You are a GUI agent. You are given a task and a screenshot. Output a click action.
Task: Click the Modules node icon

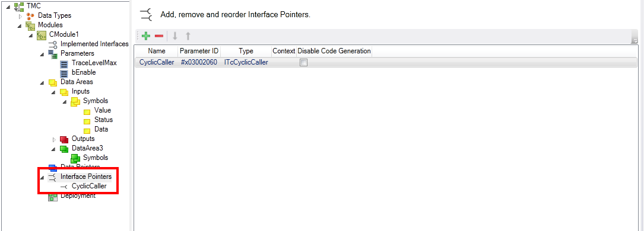30,25
